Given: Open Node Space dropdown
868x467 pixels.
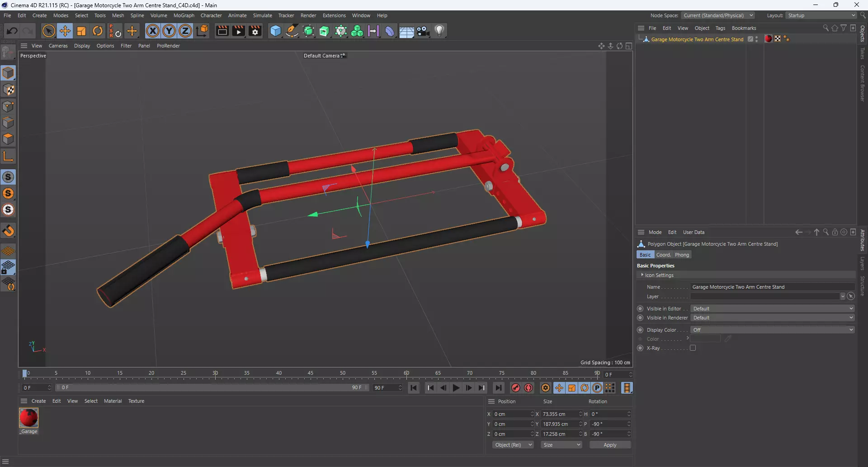Looking at the screenshot, I should click(718, 15).
